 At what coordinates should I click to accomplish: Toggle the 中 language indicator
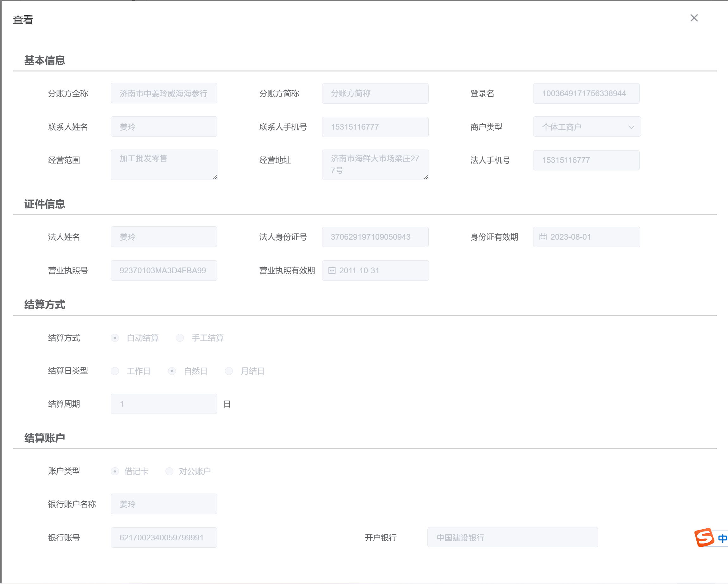coord(722,538)
